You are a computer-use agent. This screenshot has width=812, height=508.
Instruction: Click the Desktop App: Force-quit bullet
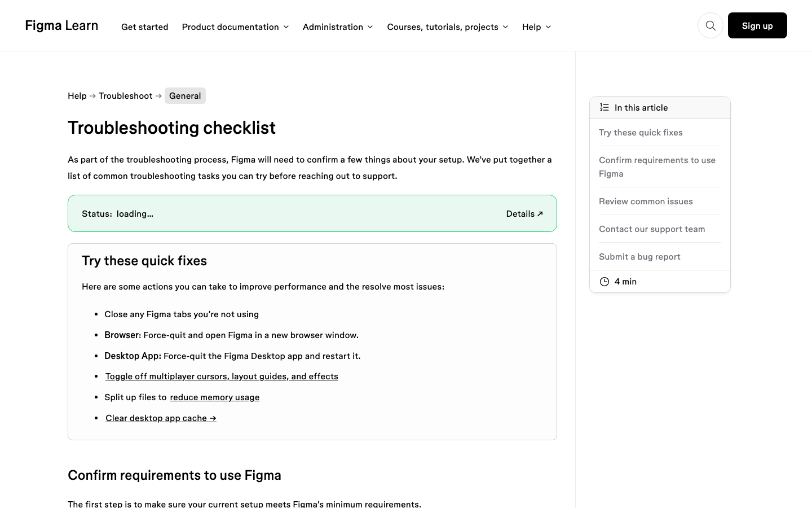[232, 356]
